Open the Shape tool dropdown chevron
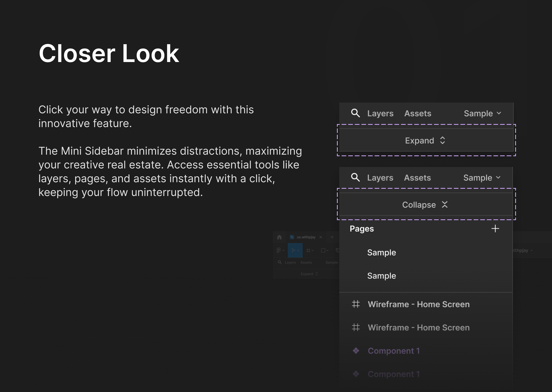Screen dimensions: 552x392 [327, 251]
